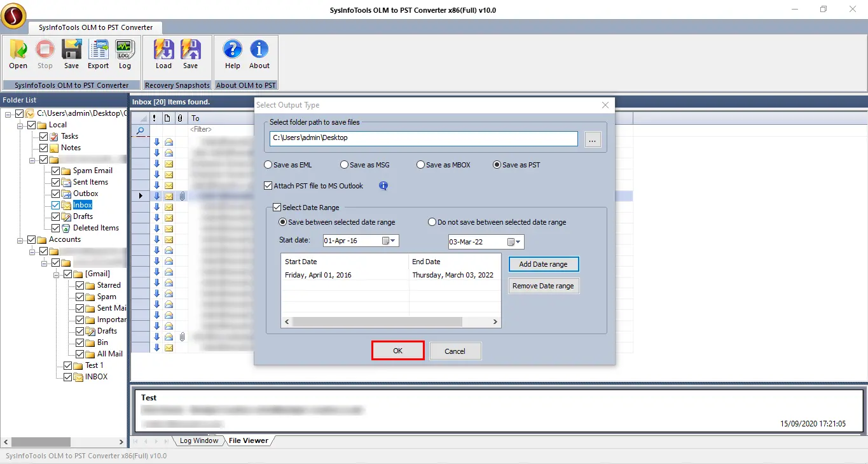Uncheck the Tasks folder checkbox
The width and height of the screenshot is (868, 464).
point(43,136)
